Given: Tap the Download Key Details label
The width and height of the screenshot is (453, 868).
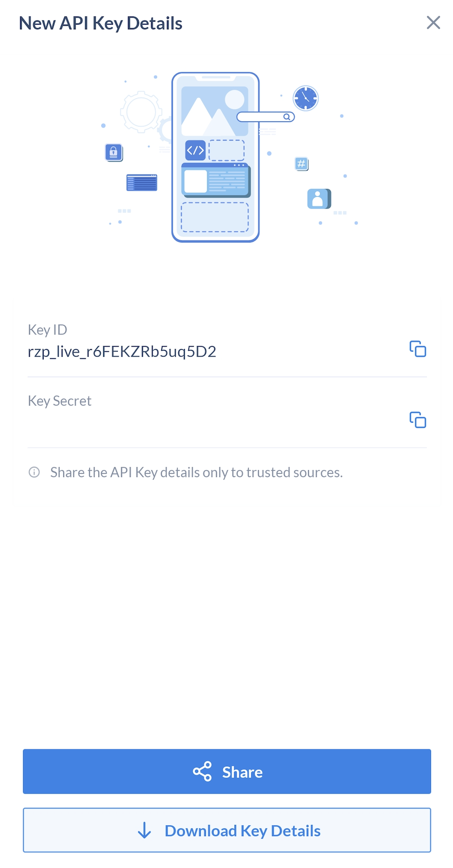Looking at the screenshot, I should [242, 831].
